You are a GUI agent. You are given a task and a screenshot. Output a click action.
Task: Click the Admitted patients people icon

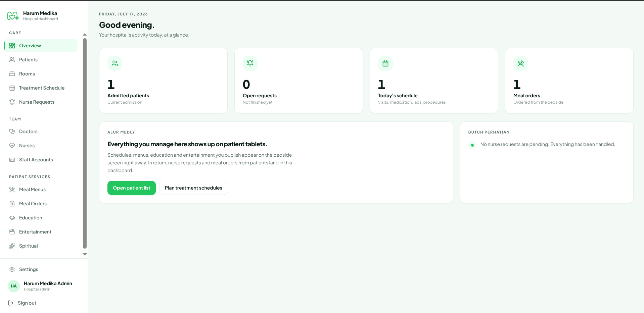pos(115,63)
